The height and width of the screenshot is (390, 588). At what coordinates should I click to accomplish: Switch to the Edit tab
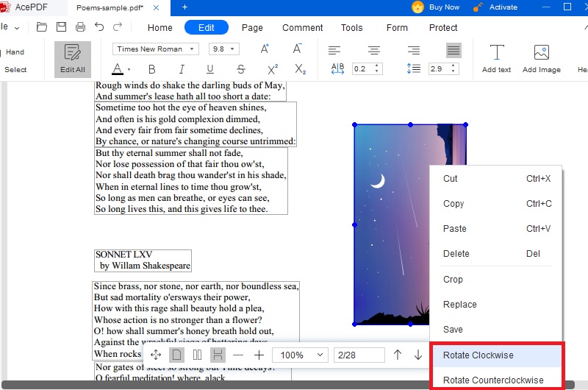click(x=207, y=27)
